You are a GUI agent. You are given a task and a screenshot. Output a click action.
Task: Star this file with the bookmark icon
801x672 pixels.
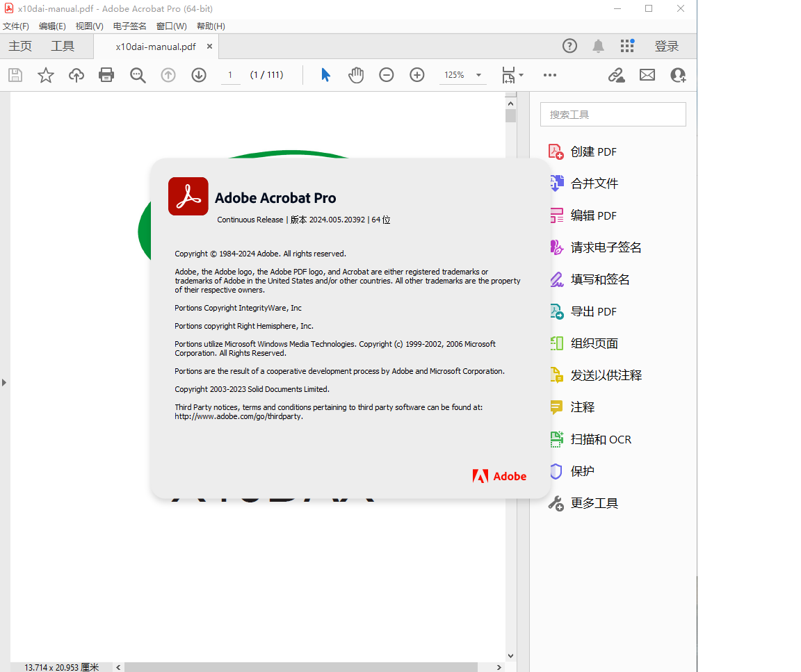coord(45,75)
